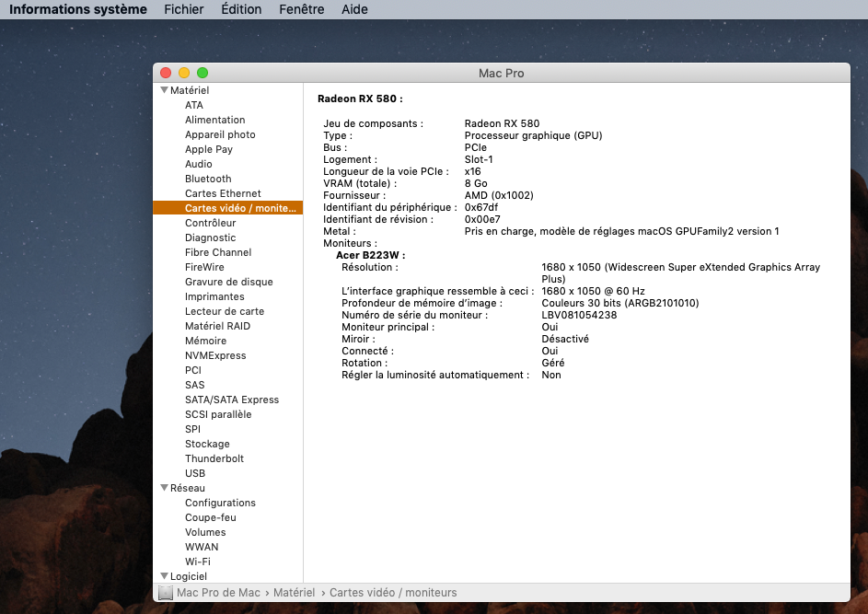Viewport: 868px width, 614px height.
Task: Collapse the Réseau section triangle
Action: (x=165, y=487)
